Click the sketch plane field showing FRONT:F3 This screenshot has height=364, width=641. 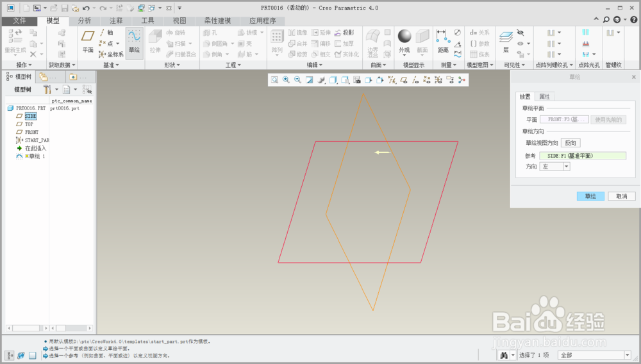[564, 120]
